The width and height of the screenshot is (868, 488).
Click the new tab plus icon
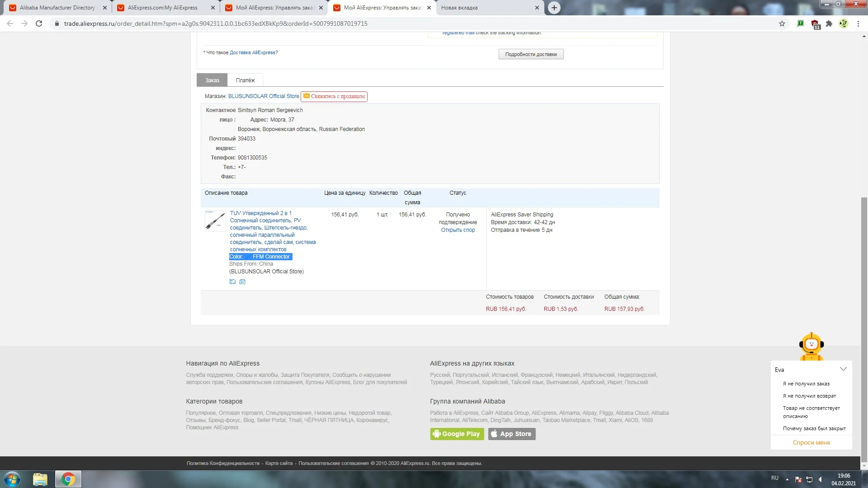[554, 8]
